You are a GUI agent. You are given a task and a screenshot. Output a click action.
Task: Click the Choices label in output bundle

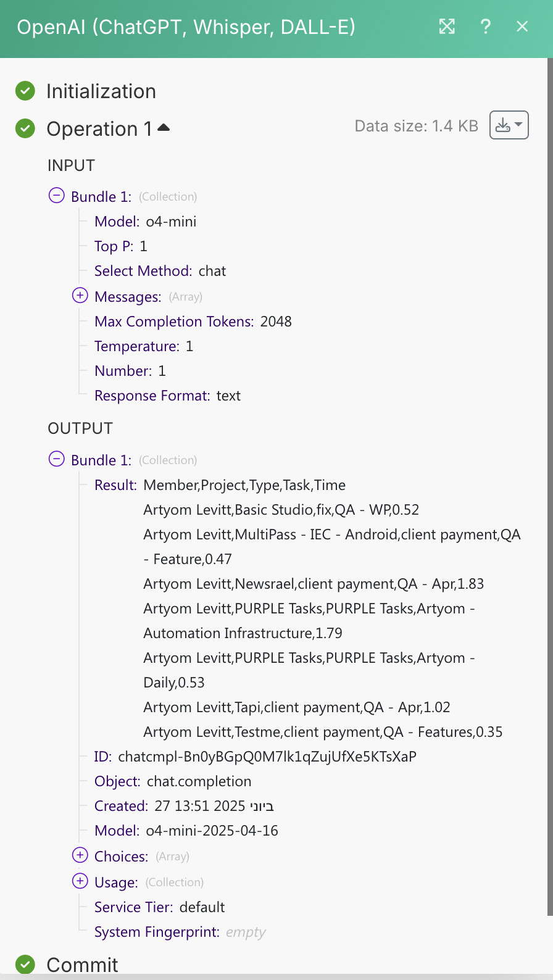pyautogui.click(x=121, y=857)
